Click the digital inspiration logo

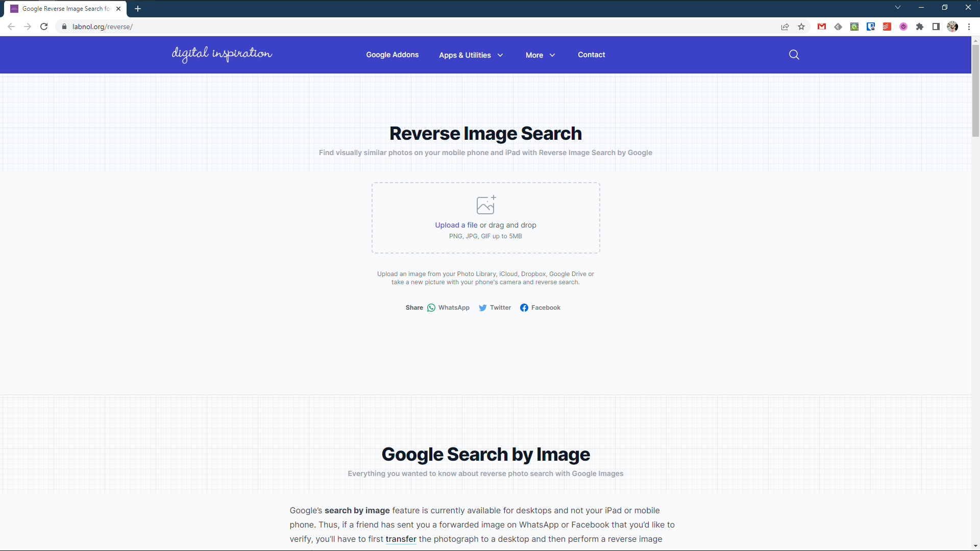[x=222, y=54]
